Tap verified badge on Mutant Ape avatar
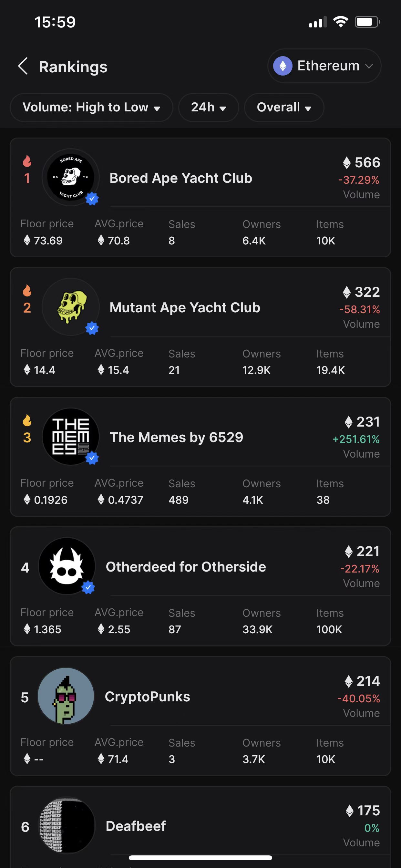Screen dimensions: 401x868 click(x=92, y=328)
